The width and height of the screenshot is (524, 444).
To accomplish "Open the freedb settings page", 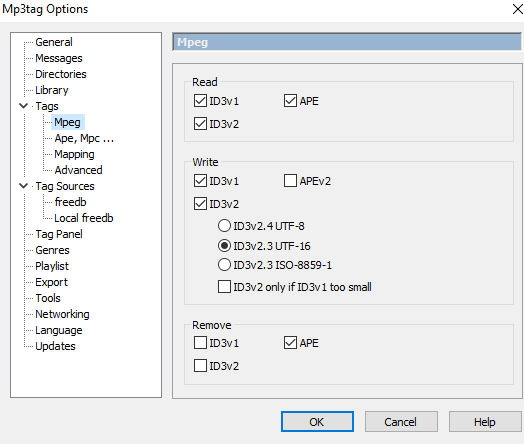I will coord(71,202).
